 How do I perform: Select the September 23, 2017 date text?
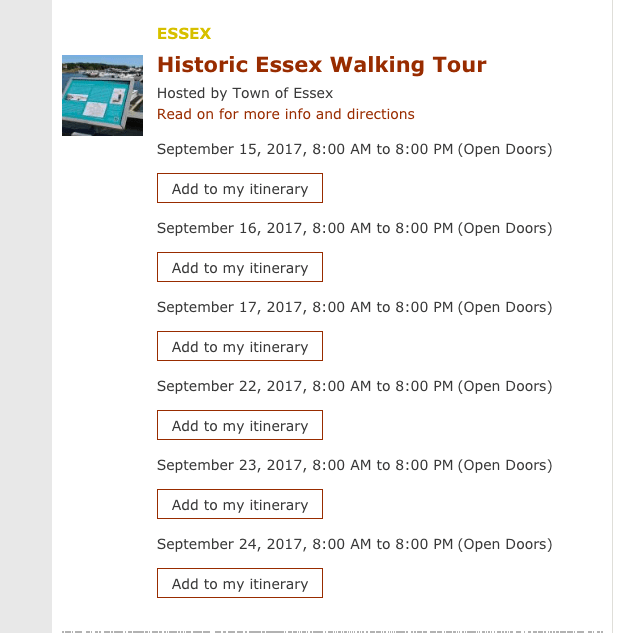coord(230,466)
